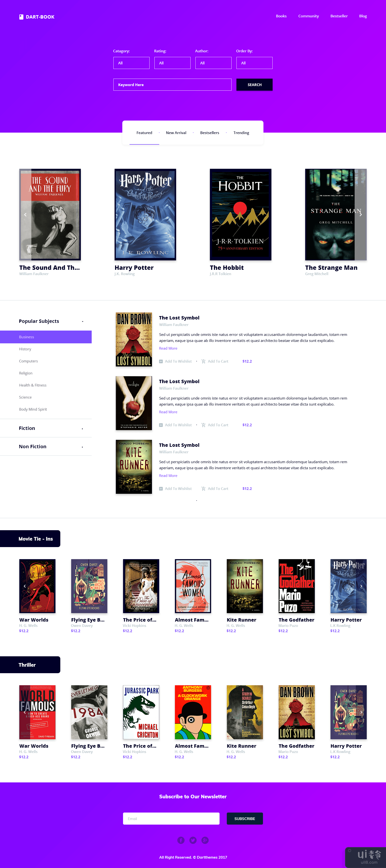The width and height of the screenshot is (386, 868).
Task: Open The Hobbit book cover
Action: pos(241,215)
